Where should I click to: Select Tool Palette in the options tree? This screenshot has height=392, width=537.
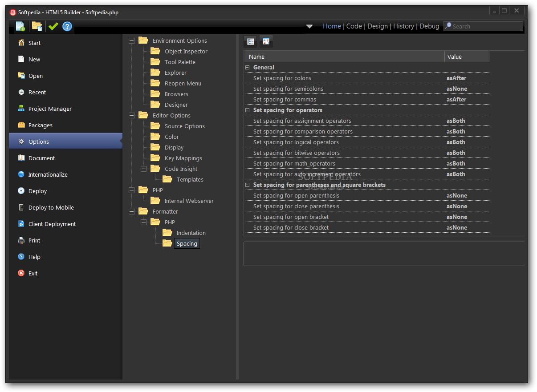pos(180,62)
